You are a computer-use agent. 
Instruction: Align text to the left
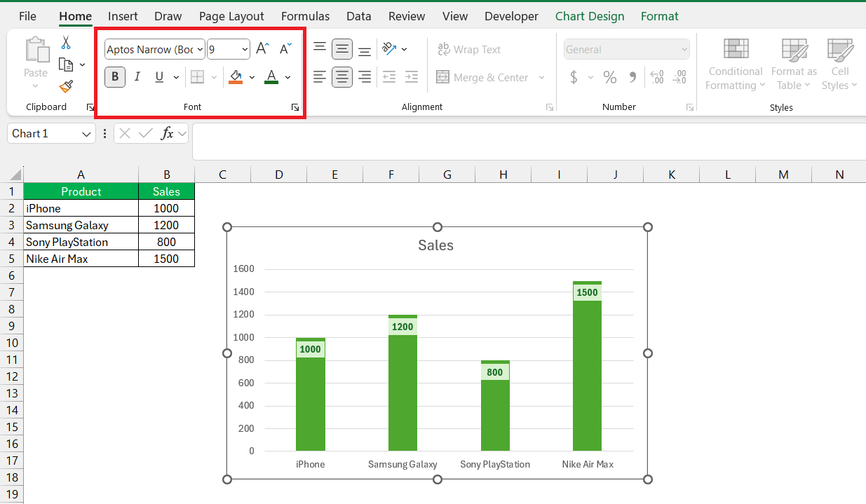[x=320, y=77]
